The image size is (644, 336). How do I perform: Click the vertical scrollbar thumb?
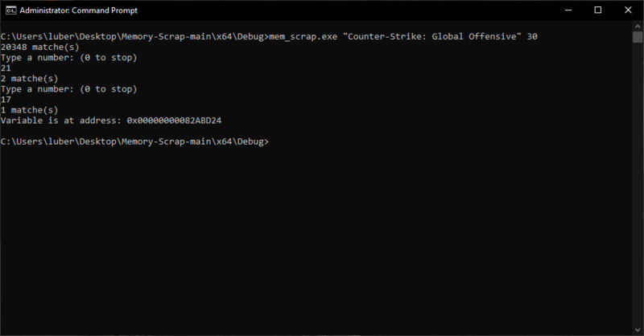pyautogui.click(x=638, y=37)
